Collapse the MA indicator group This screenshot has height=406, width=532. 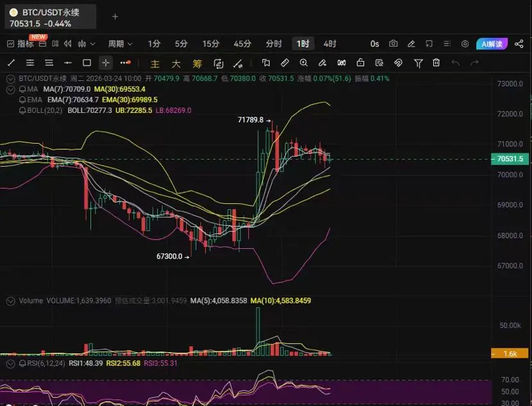10,90
